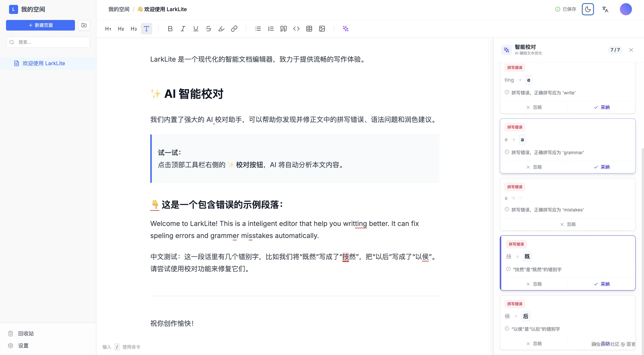Create a new folder in the sidebar
Viewport: 644px width, 355px height.
tap(84, 25)
